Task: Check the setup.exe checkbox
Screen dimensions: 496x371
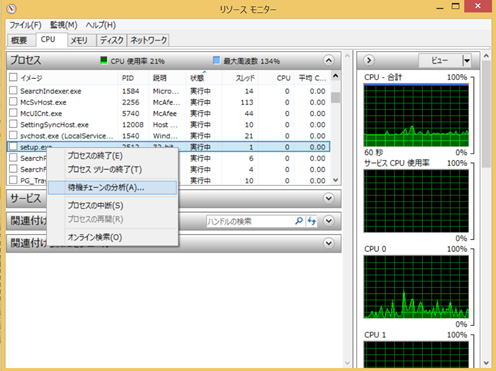Action: tap(13, 147)
